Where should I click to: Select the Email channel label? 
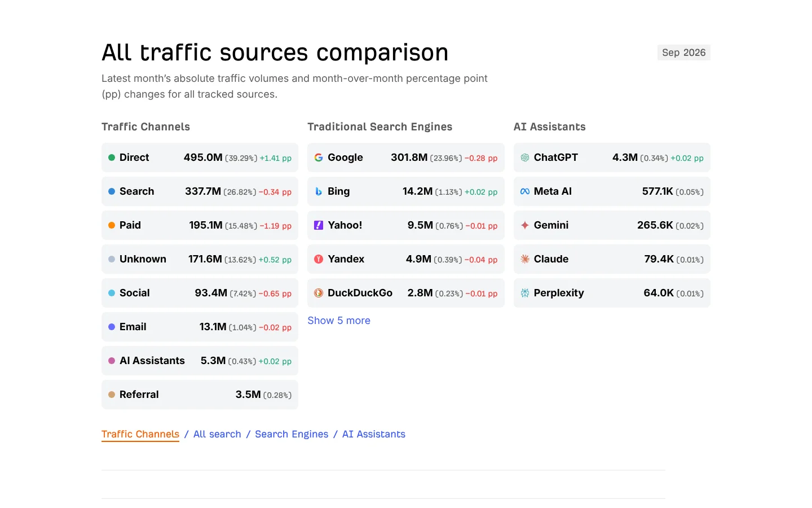pyautogui.click(x=133, y=327)
